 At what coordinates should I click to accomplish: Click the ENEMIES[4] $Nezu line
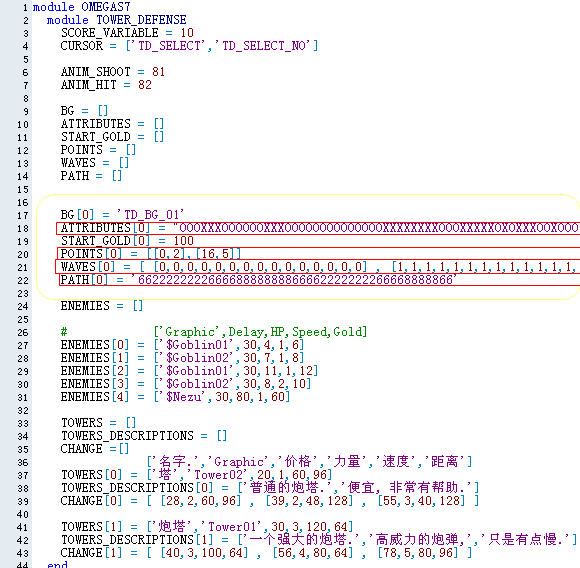point(176,397)
